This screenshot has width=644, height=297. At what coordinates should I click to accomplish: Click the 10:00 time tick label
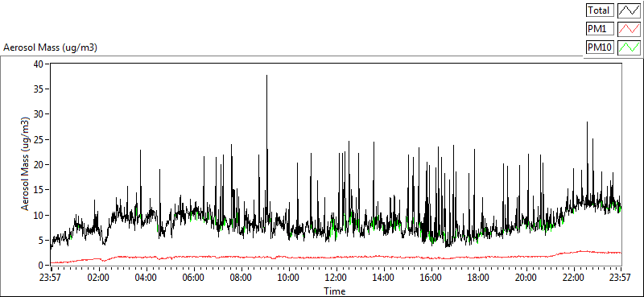289,277
